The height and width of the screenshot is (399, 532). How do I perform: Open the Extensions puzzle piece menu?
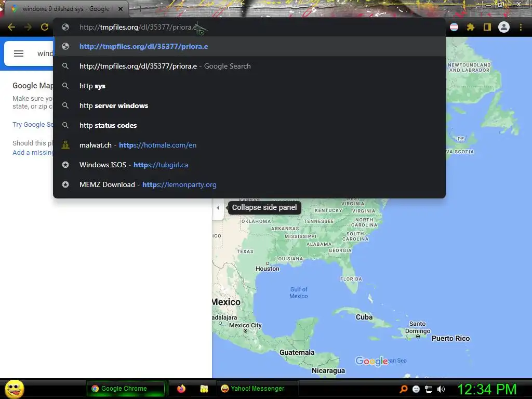point(471,27)
